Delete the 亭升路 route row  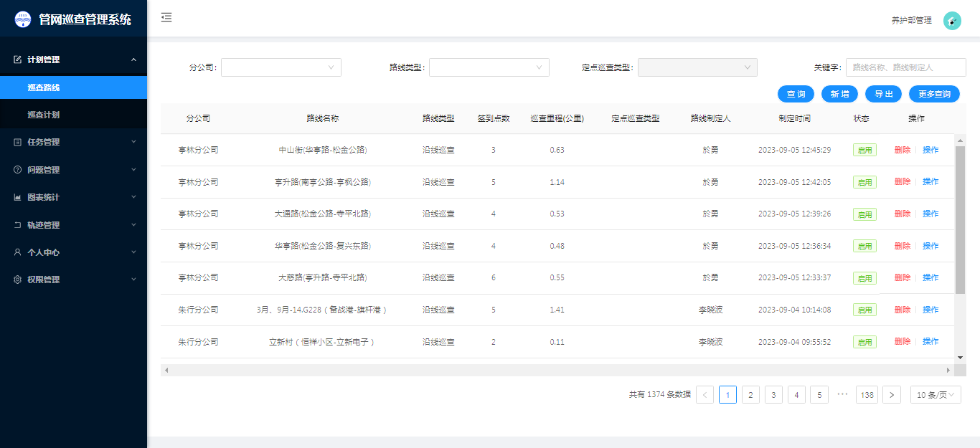click(x=902, y=182)
